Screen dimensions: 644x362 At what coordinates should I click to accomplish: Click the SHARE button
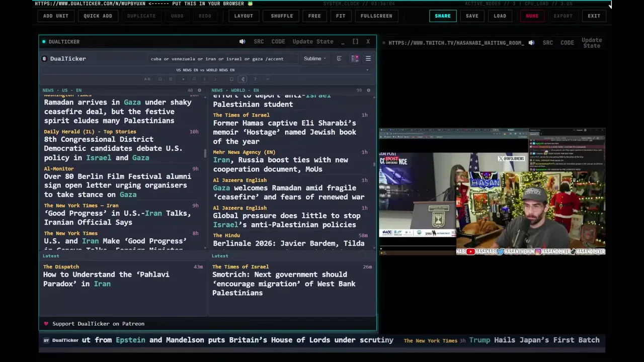click(443, 16)
